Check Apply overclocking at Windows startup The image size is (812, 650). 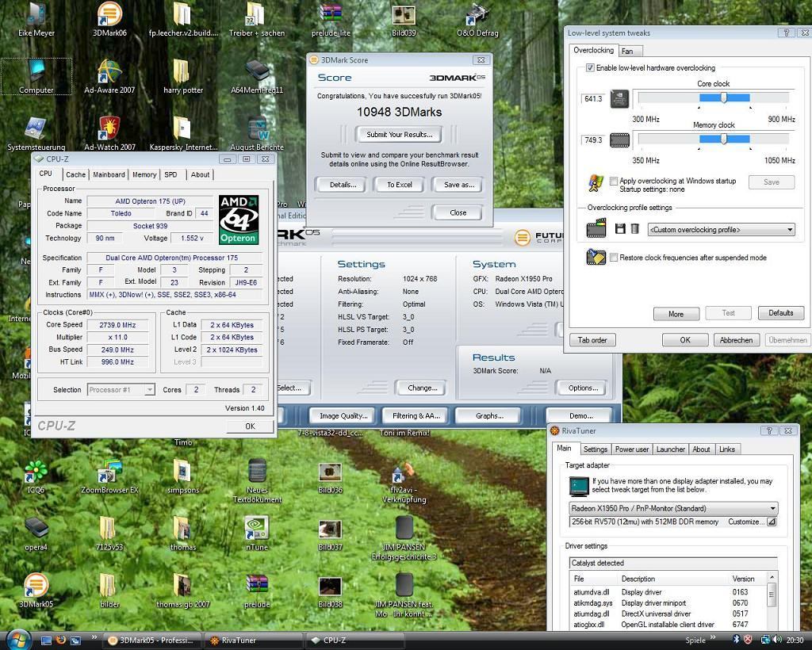pos(614,181)
